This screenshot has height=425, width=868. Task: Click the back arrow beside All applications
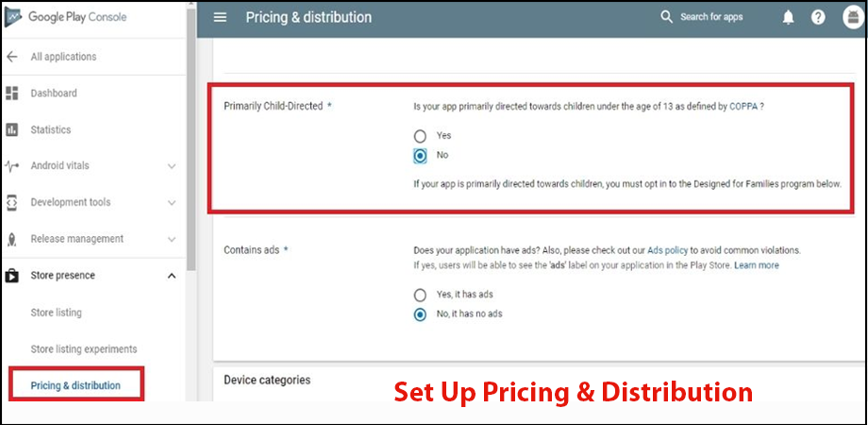tap(12, 57)
